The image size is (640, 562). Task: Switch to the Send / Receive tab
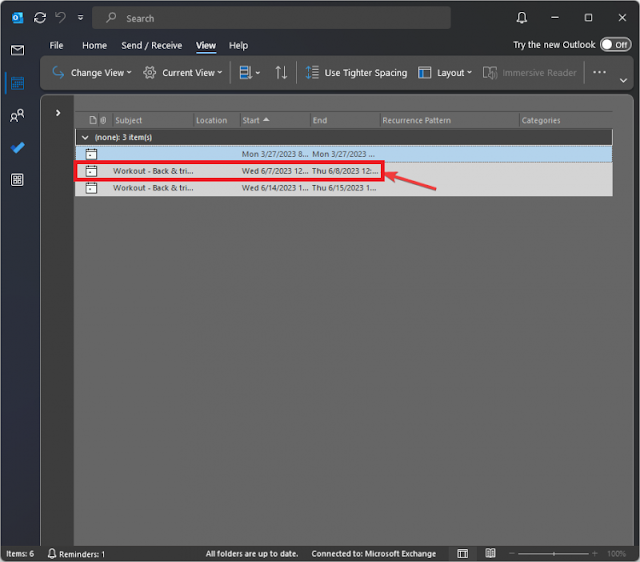[x=151, y=45]
